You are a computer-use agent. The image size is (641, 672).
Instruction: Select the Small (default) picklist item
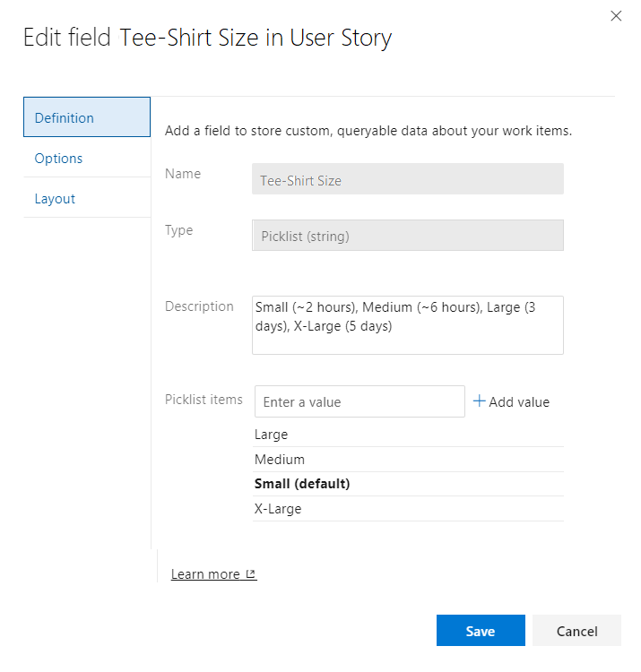408,484
